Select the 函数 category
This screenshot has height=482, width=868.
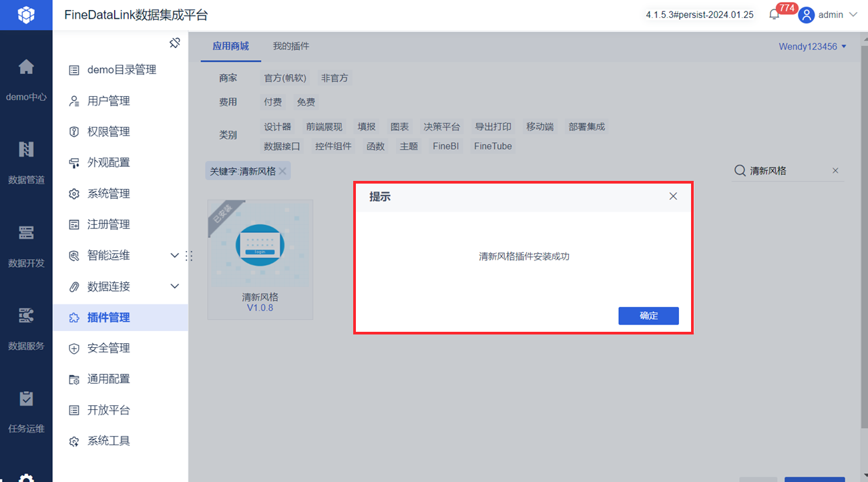pos(375,146)
